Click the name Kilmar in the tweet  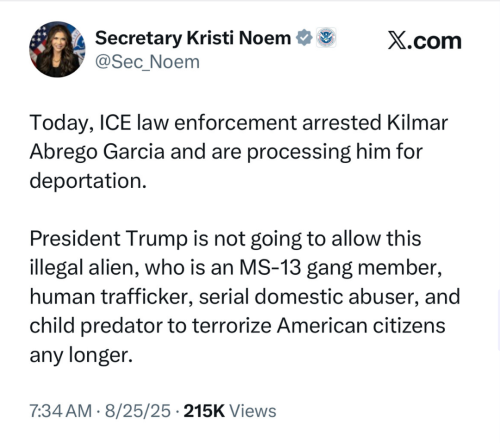(417, 123)
